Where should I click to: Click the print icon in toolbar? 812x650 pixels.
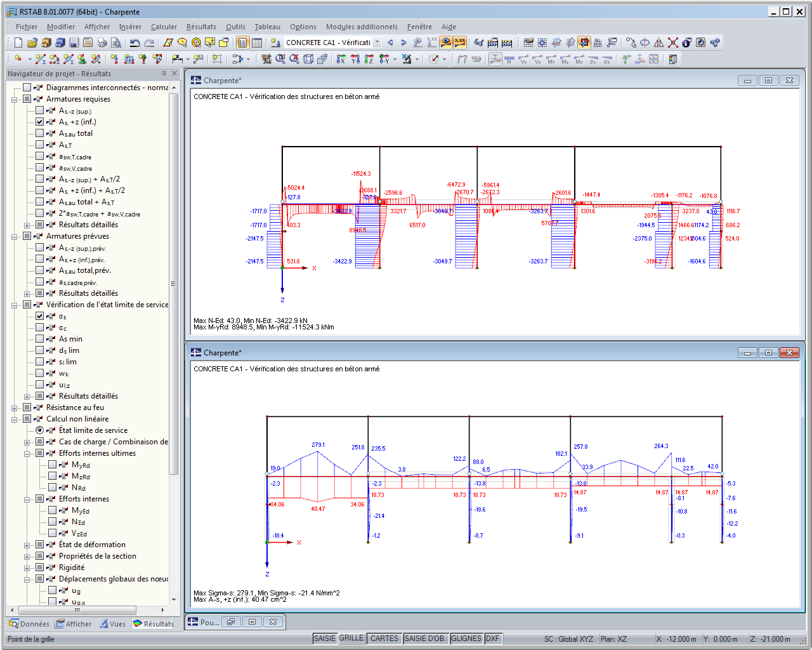(x=101, y=43)
